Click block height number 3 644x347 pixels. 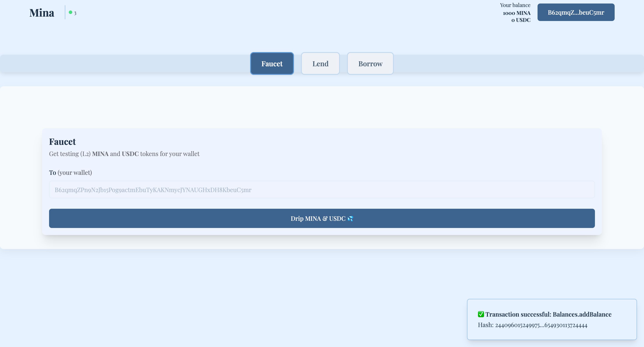click(75, 13)
